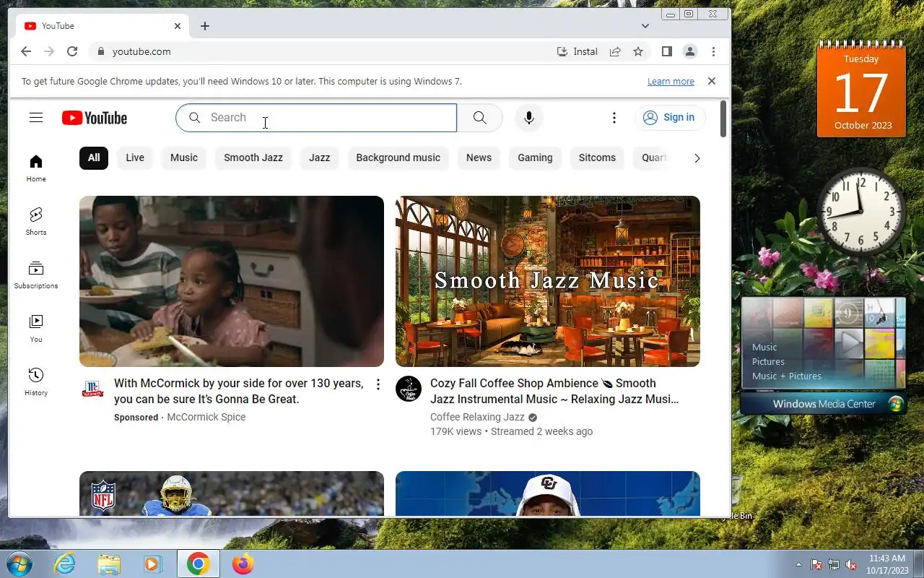924x578 pixels.
Task: Select the Smooth Jazz filter chip
Action: (253, 158)
